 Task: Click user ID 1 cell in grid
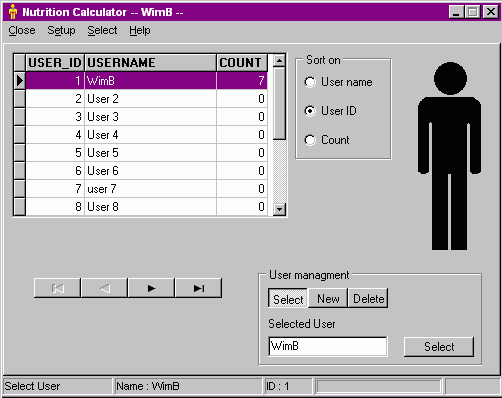pos(55,81)
